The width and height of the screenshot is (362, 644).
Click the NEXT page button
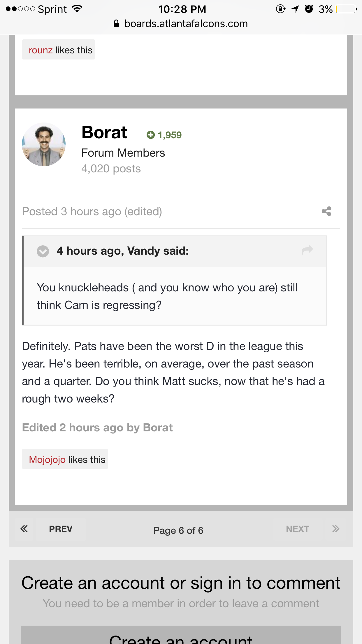pos(297,529)
